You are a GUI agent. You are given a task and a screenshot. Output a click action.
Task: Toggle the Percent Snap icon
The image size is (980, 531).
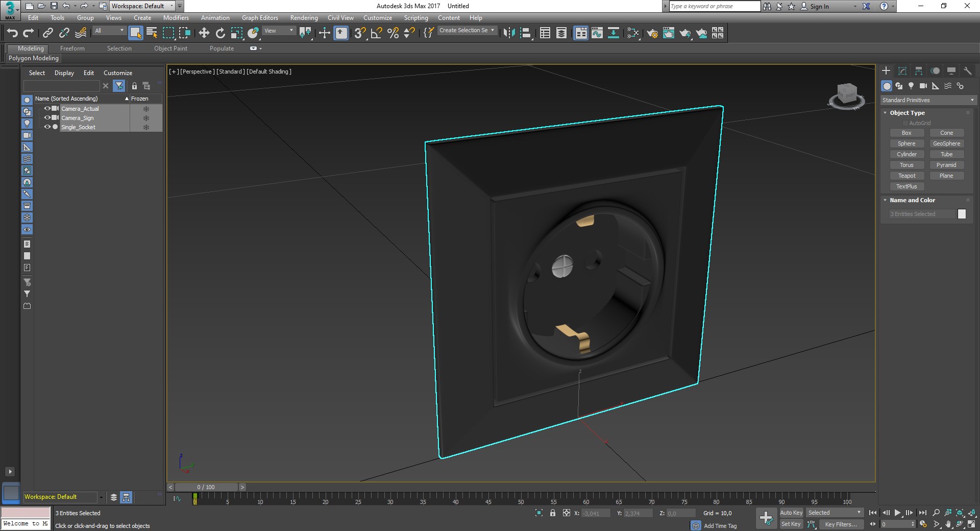[x=393, y=33]
